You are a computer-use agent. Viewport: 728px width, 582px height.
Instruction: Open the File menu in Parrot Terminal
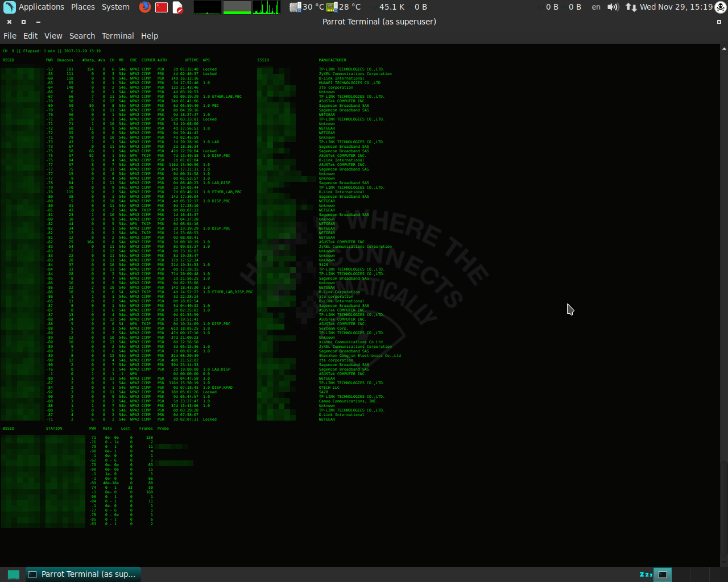(10, 35)
